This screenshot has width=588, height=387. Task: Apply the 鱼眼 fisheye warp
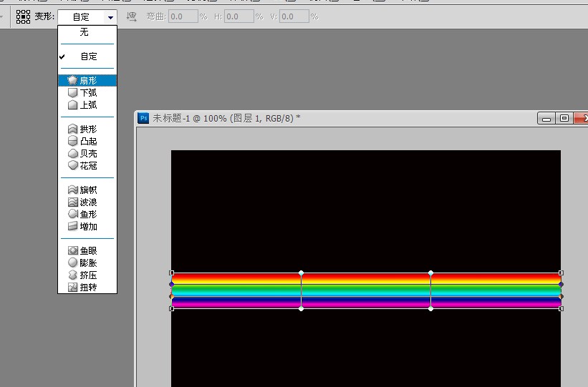point(87,250)
